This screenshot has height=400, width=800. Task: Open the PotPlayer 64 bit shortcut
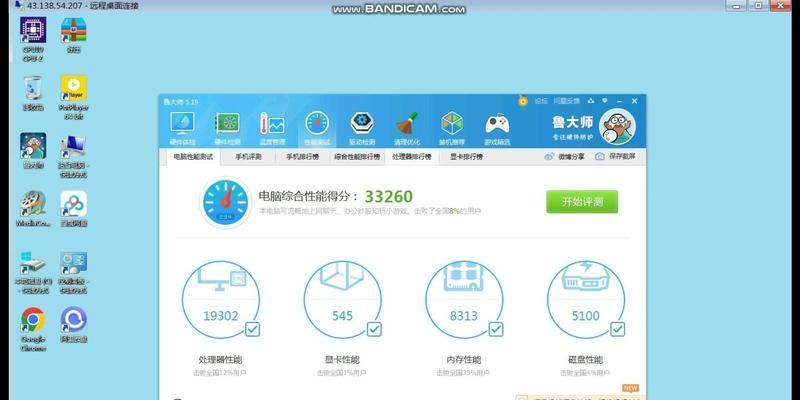tap(73, 88)
